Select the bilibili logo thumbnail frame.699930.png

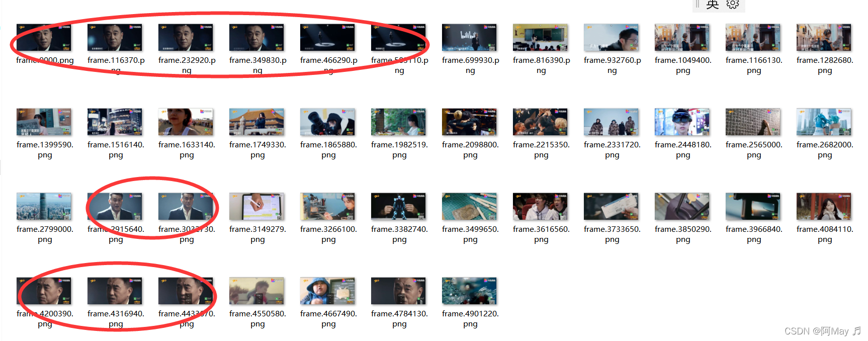point(469,38)
